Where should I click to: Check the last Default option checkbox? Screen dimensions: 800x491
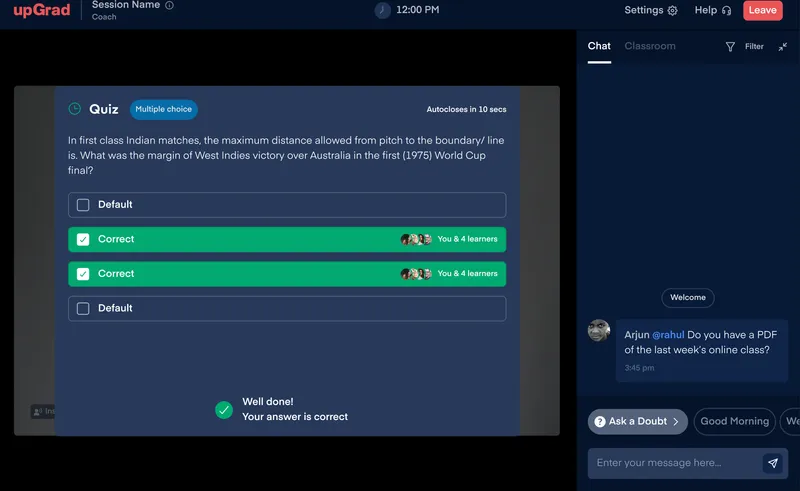click(83, 308)
